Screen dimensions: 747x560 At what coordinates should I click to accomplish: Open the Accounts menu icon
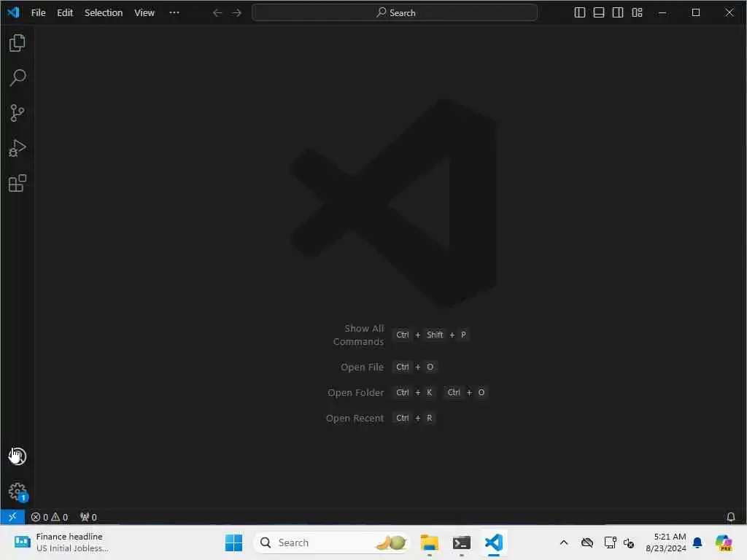(x=18, y=456)
